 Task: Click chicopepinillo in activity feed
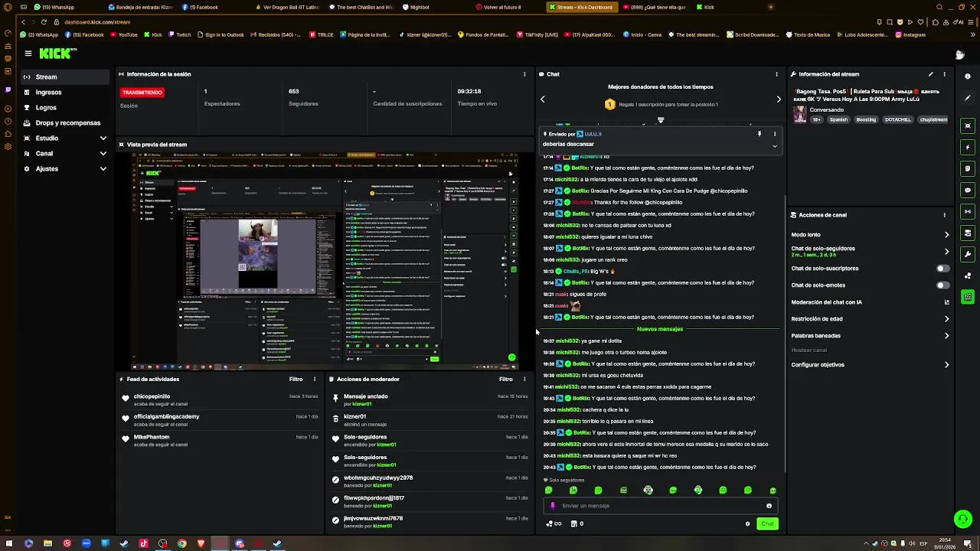pyautogui.click(x=152, y=396)
